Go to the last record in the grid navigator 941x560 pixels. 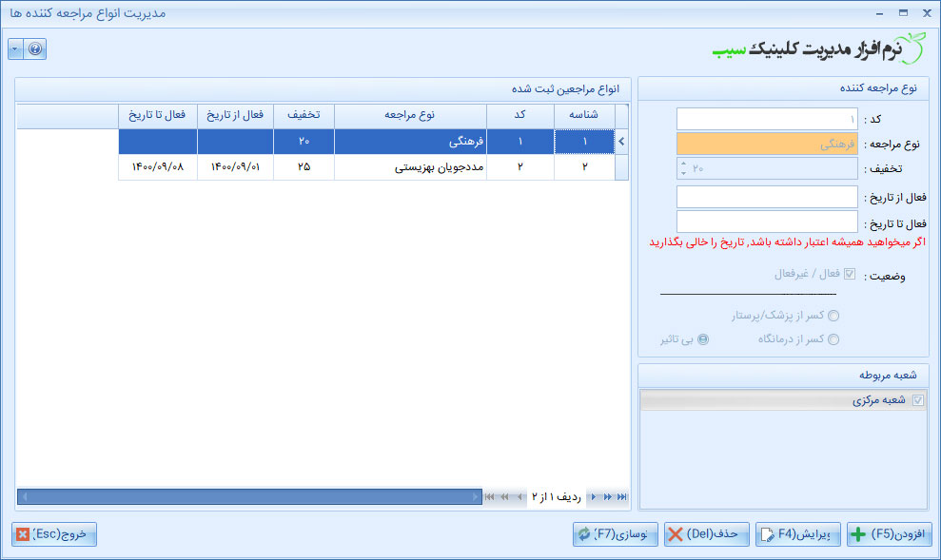pos(622,496)
